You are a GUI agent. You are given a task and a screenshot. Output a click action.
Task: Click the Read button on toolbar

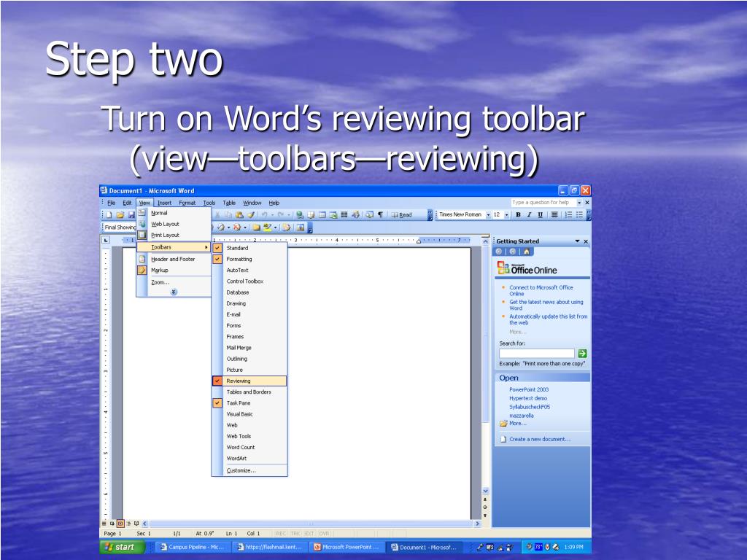(x=401, y=215)
